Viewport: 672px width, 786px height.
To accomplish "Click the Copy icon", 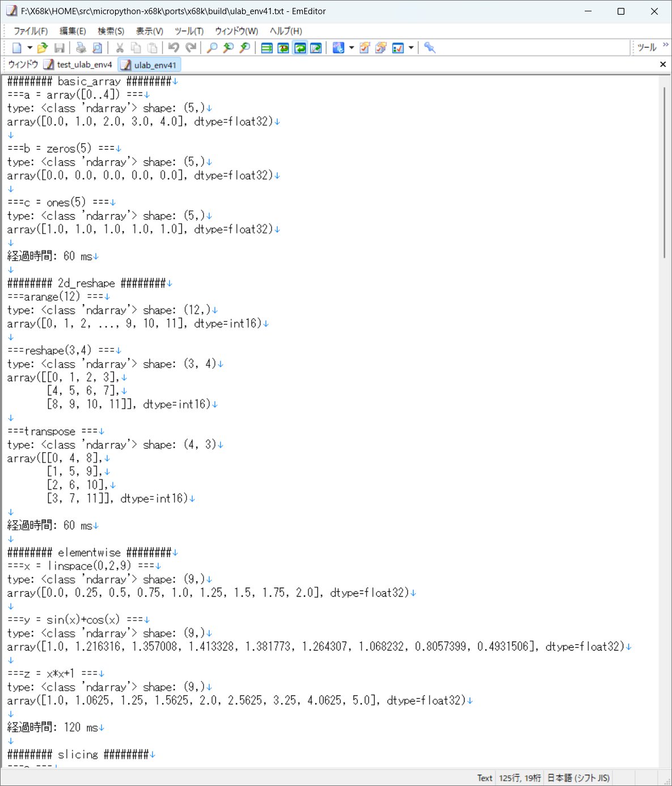I will point(136,48).
